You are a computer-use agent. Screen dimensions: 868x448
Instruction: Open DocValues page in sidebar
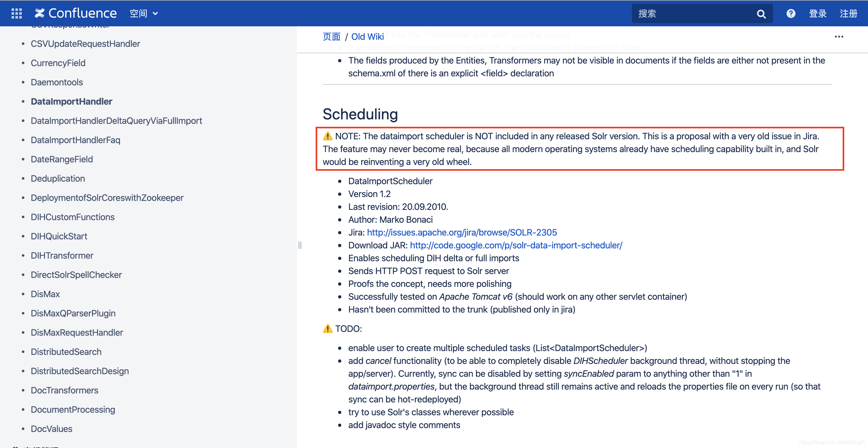(x=52, y=429)
